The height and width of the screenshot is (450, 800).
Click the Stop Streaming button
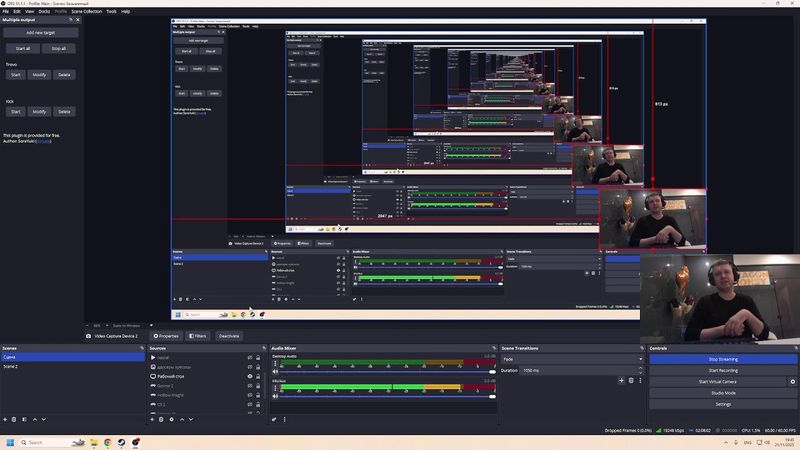click(723, 358)
